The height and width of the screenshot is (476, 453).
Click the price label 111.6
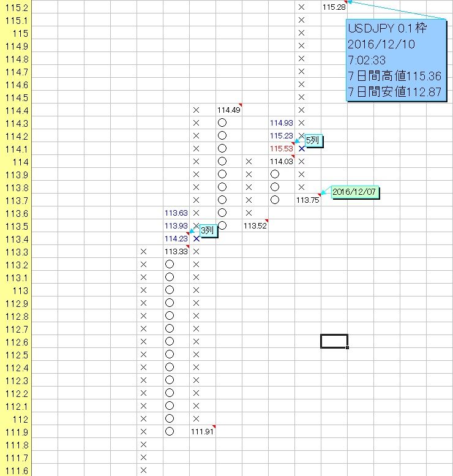tap(17, 471)
